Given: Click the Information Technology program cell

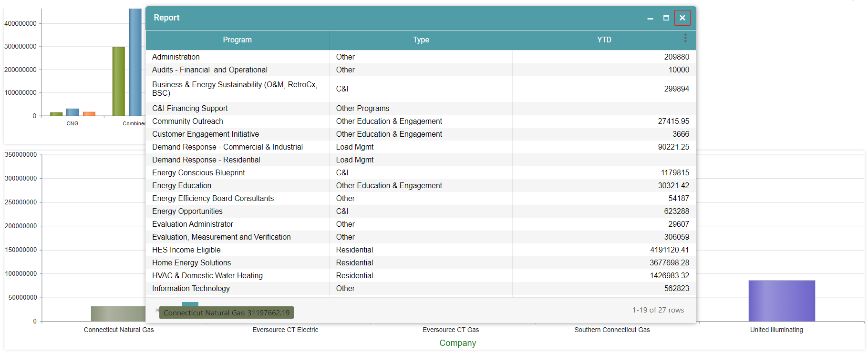Looking at the screenshot, I should (x=191, y=289).
